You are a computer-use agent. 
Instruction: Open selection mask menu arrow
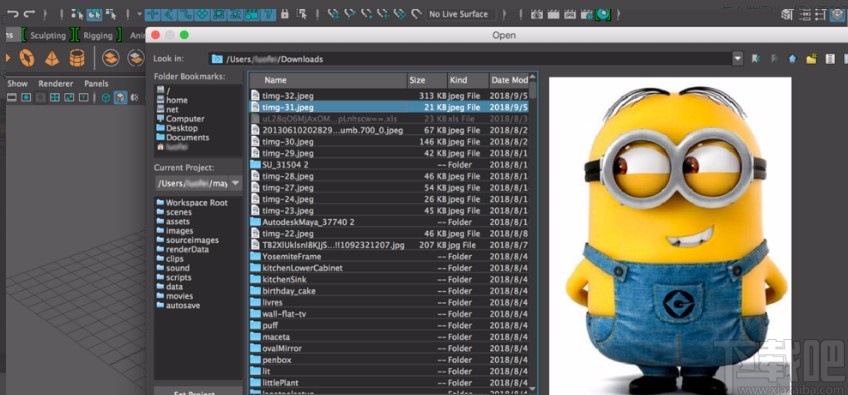coord(141,15)
